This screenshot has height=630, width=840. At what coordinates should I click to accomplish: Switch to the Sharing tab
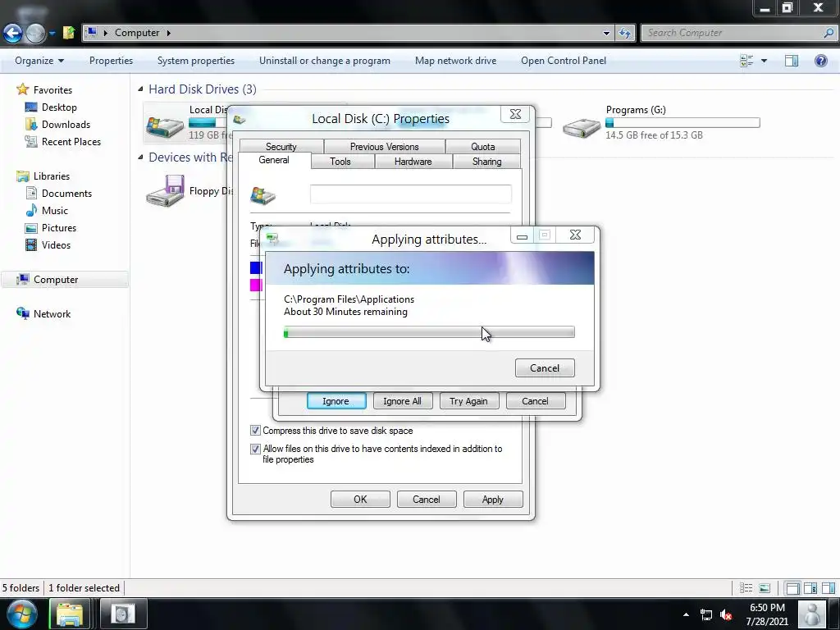[486, 162]
